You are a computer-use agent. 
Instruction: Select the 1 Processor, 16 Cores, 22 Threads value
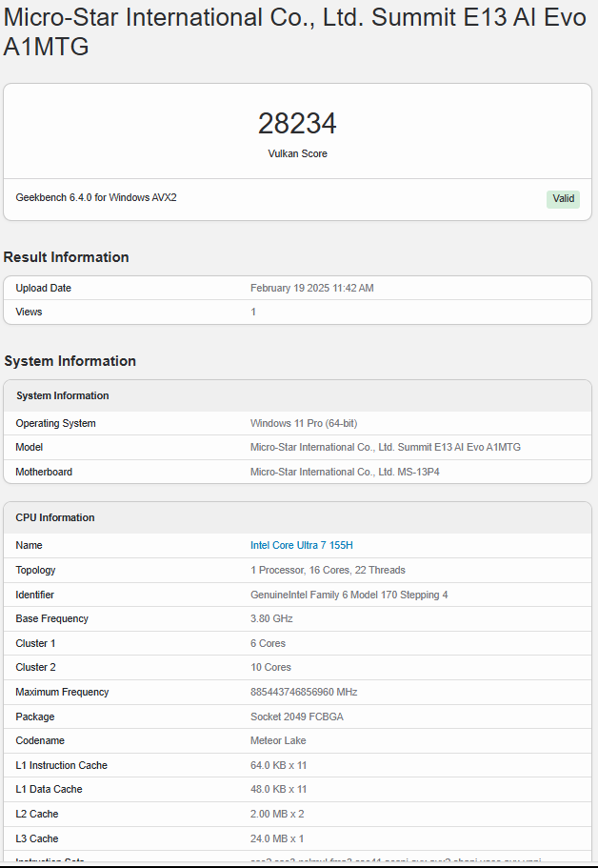click(x=328, y=570)
